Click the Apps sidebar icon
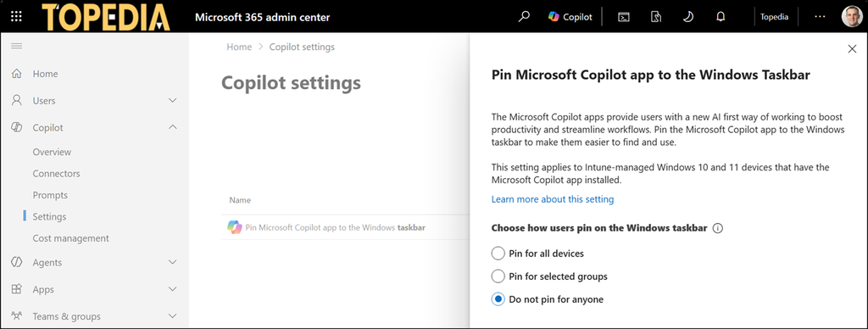 tap(17, 289)
